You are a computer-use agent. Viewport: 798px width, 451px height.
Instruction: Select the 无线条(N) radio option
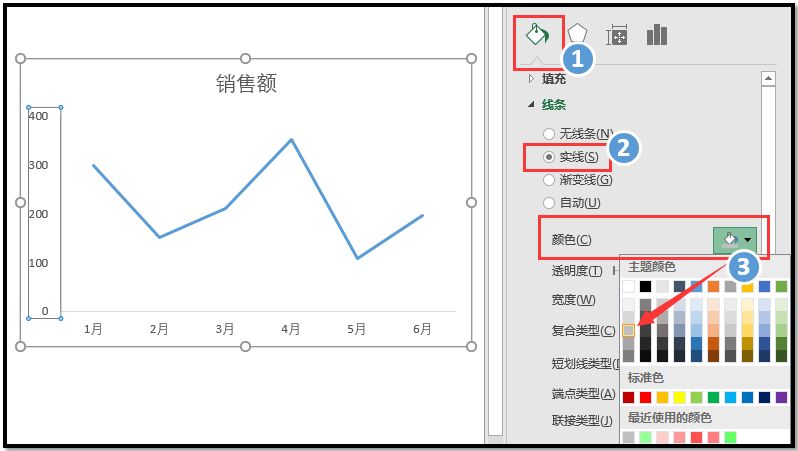tap(549, 134)
